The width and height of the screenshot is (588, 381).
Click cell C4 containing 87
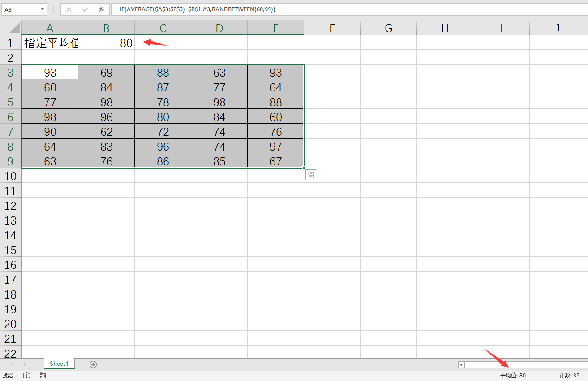click(163, 87)
